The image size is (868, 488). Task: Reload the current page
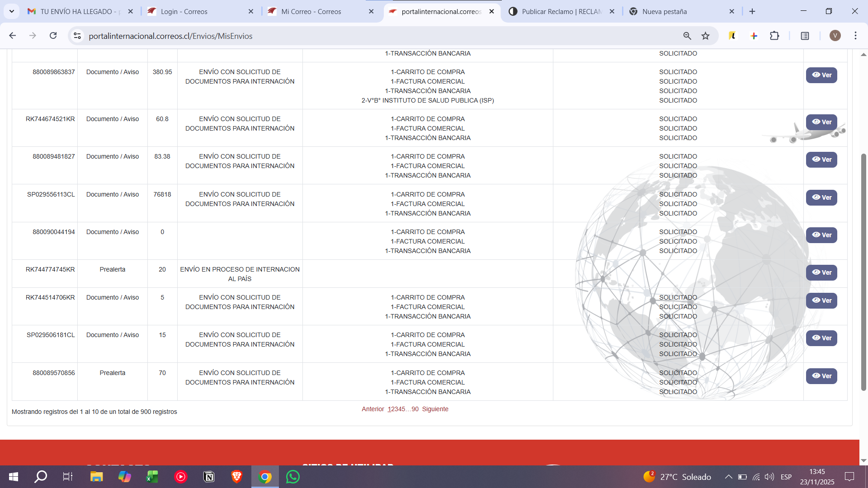[53, 36]
